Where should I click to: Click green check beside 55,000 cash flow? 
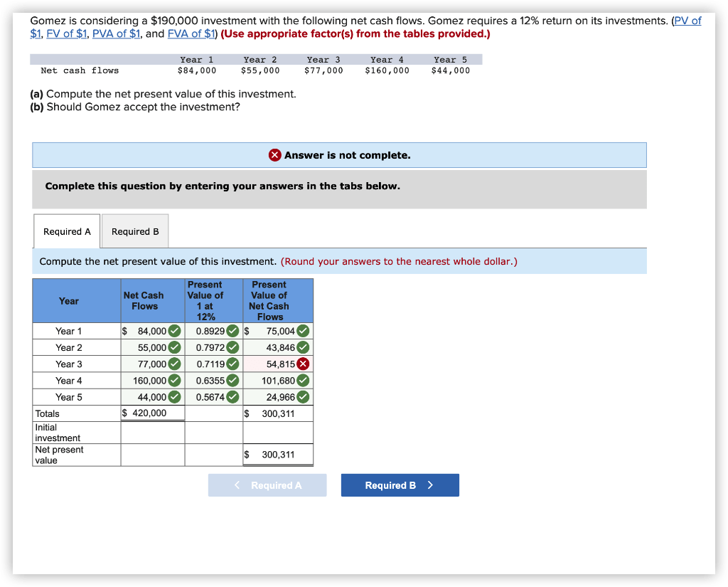click(175, 348)
